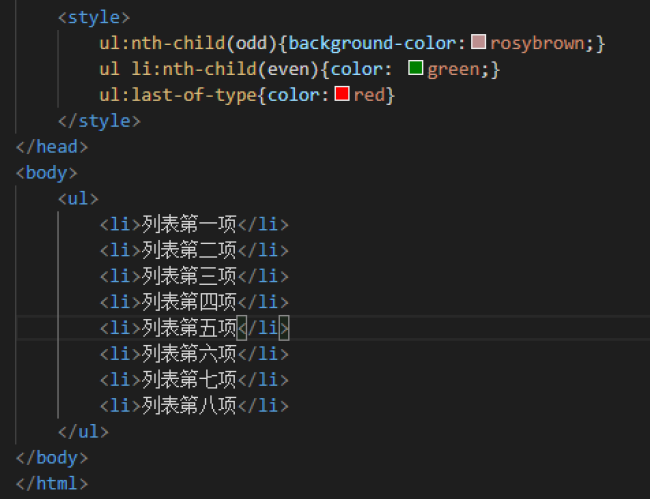Select the list item 列表第四项
The width and height of the screenshot is (650, 499).
click(189, 302)
